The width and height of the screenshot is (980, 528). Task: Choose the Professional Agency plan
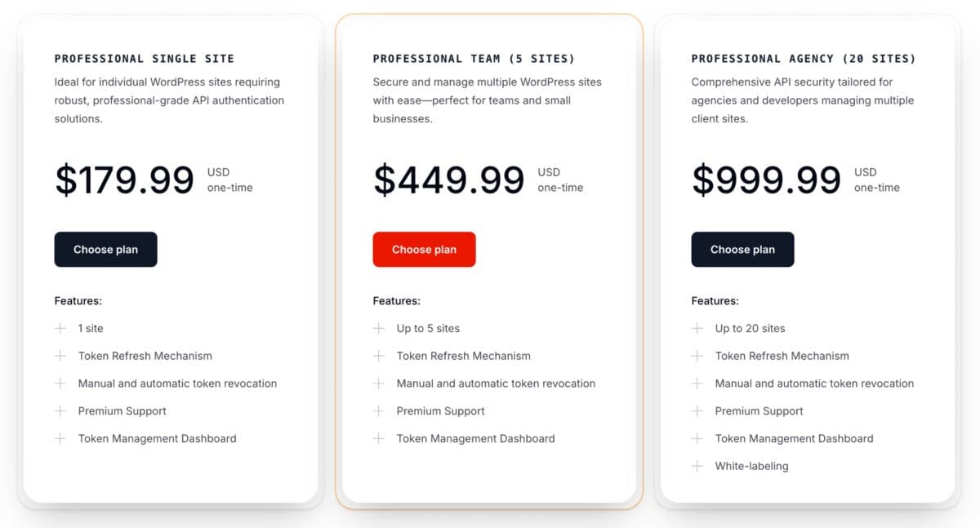coord(742,250)
